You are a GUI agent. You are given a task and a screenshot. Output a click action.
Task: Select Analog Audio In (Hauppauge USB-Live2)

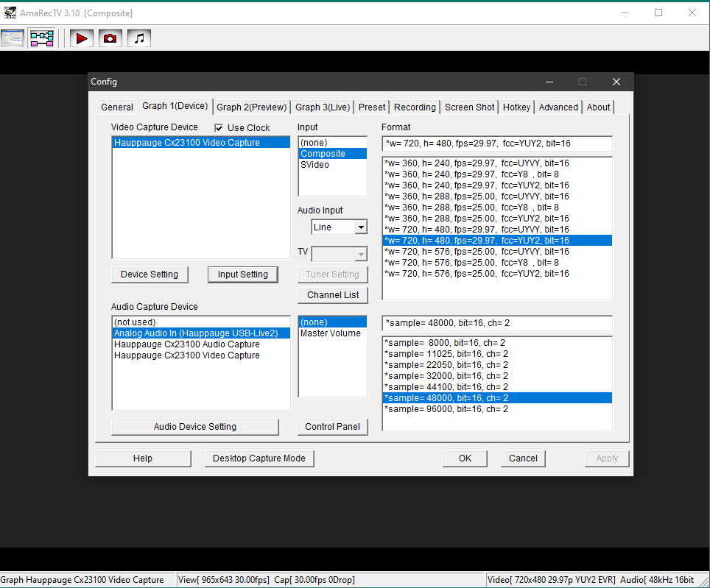(x=201, y=333)
